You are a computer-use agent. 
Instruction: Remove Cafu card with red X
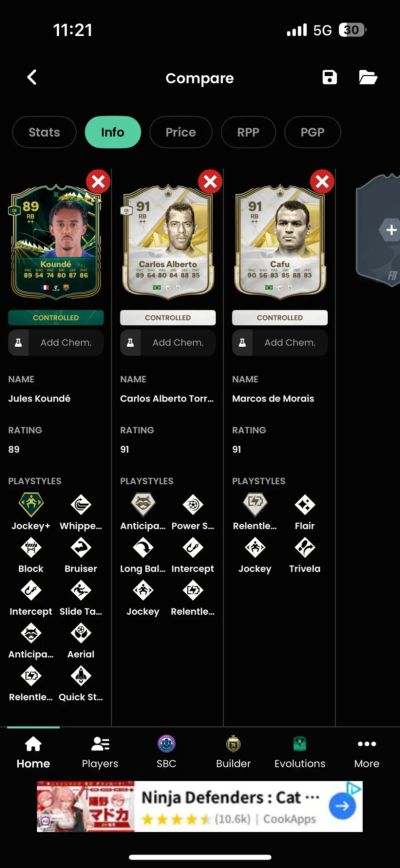pyautogui.click(x=322, y=182)
